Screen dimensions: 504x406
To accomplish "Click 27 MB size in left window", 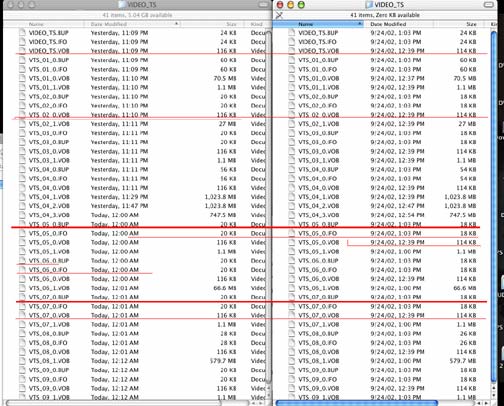I will pyautogui.click(x=227, y=124).
